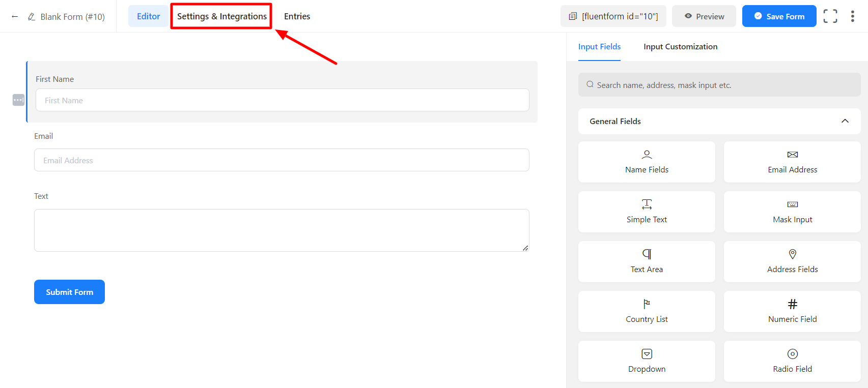
Task: Click the back arrow icon
Action: tap(15, 17)
